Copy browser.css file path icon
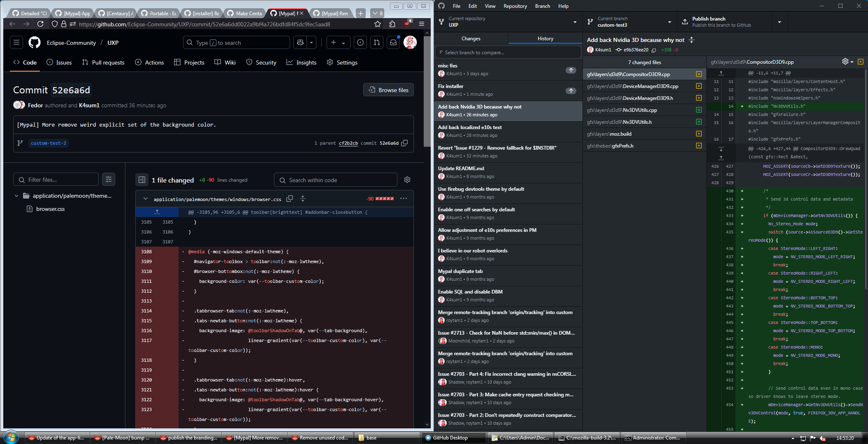This screenshot has width=868, height=444. (x=290, y=199)
